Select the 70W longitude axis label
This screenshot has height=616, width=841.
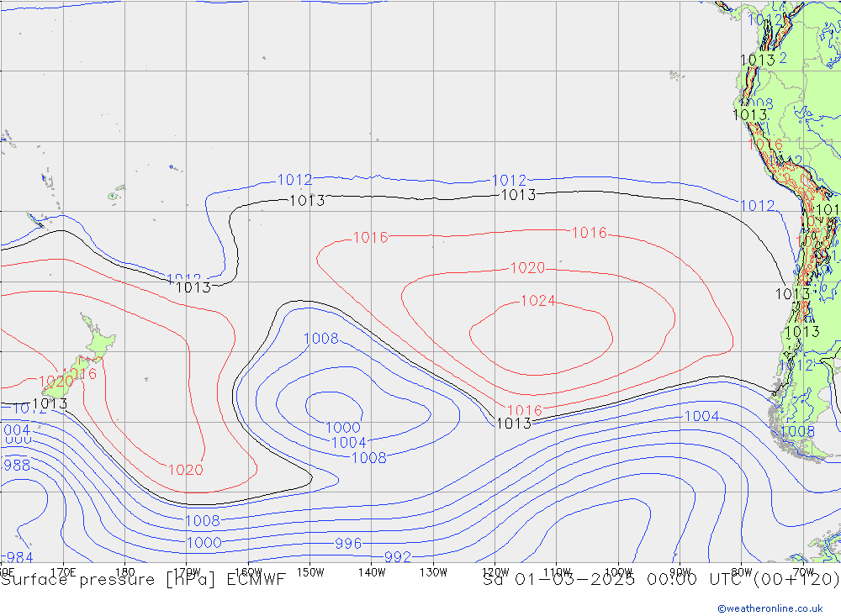pos(803,572)
